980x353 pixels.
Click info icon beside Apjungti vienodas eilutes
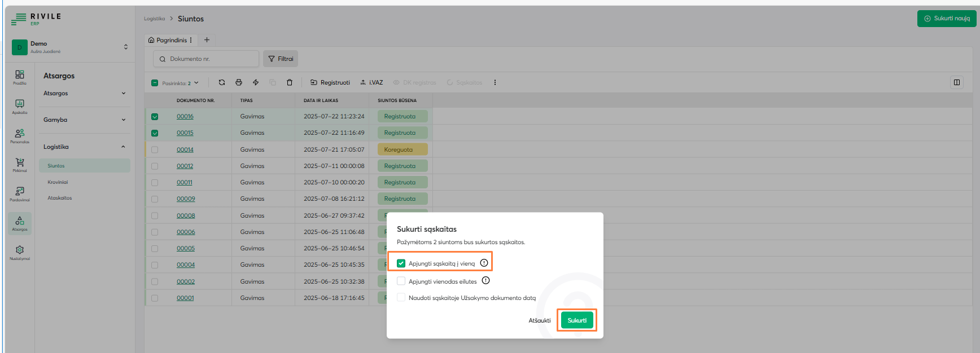485,281
